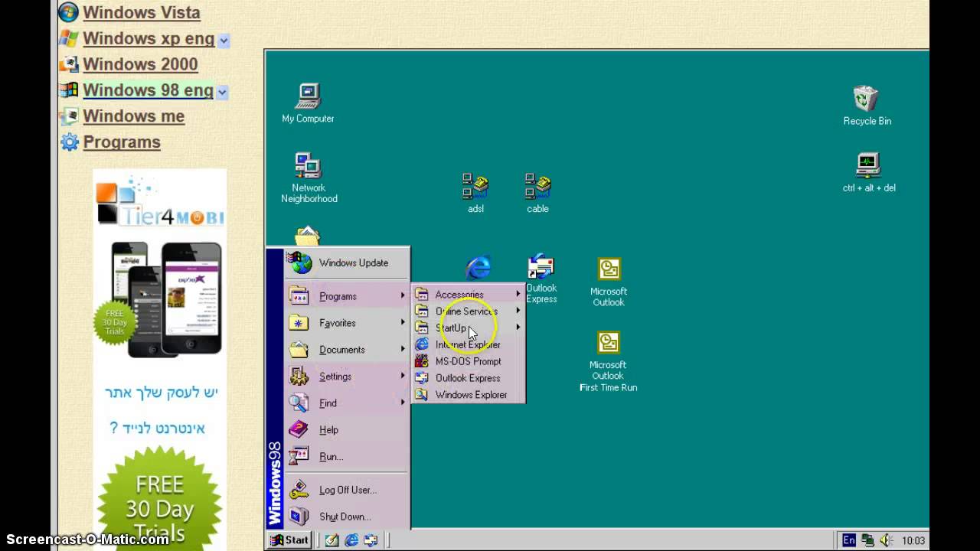Select the Outlook Express desktop icon

pyautogui.click(x=541, y=279)
